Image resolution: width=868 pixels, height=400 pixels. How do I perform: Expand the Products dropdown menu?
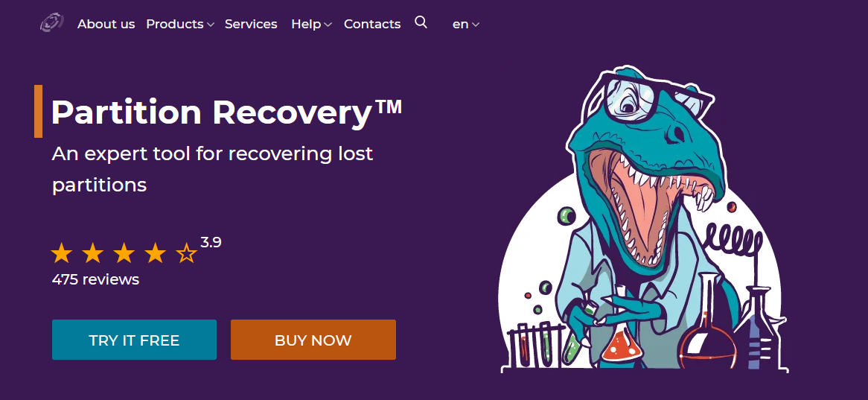click(x=180, y=24)
